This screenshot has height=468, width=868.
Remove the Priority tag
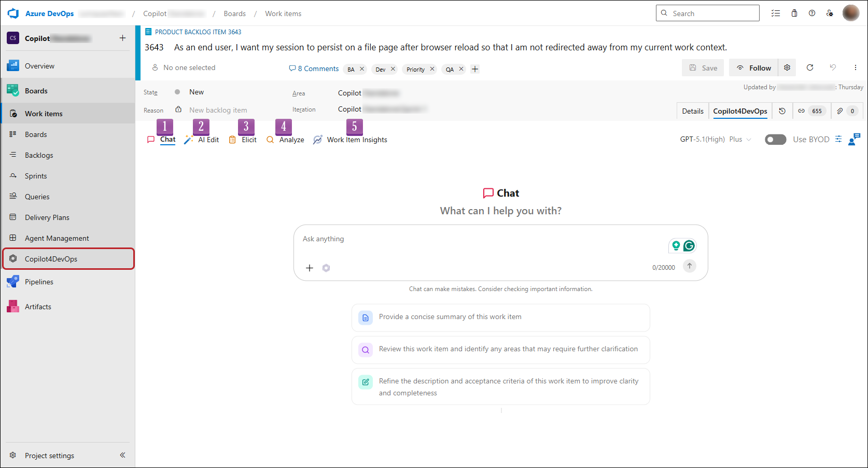[432, 69]
